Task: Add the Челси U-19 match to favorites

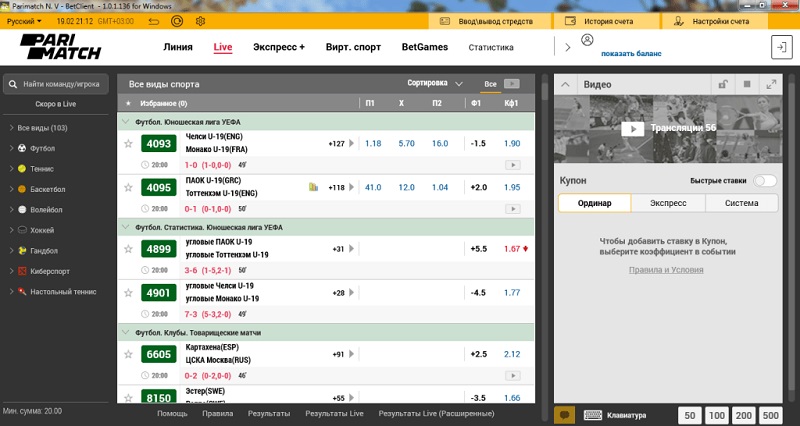Action: pyautogui.click(x=128, y=144)
